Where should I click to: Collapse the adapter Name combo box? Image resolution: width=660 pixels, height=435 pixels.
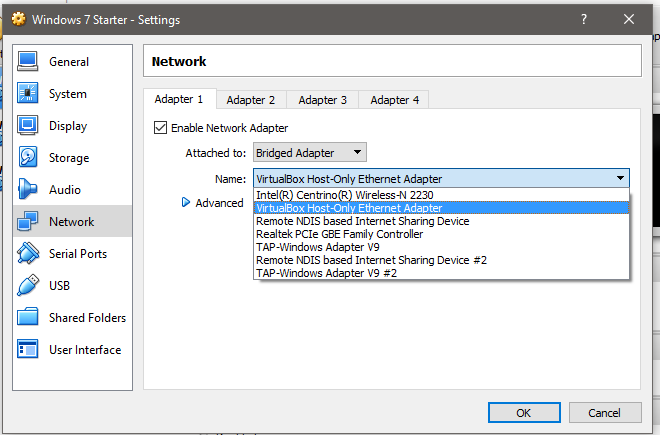[441, 179]
